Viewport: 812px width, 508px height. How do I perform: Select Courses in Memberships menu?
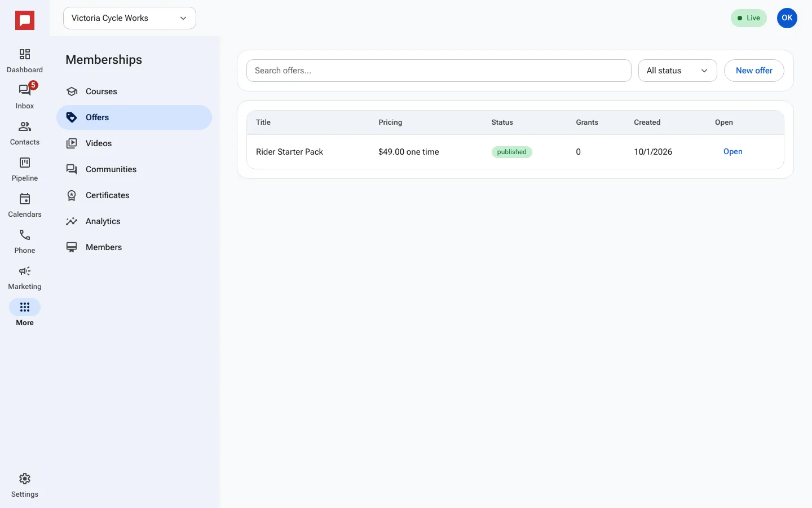coord(134,91)
